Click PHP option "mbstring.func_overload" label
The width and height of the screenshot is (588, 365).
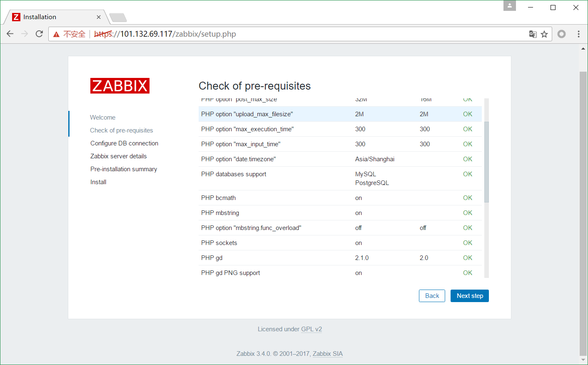point(251,228)
